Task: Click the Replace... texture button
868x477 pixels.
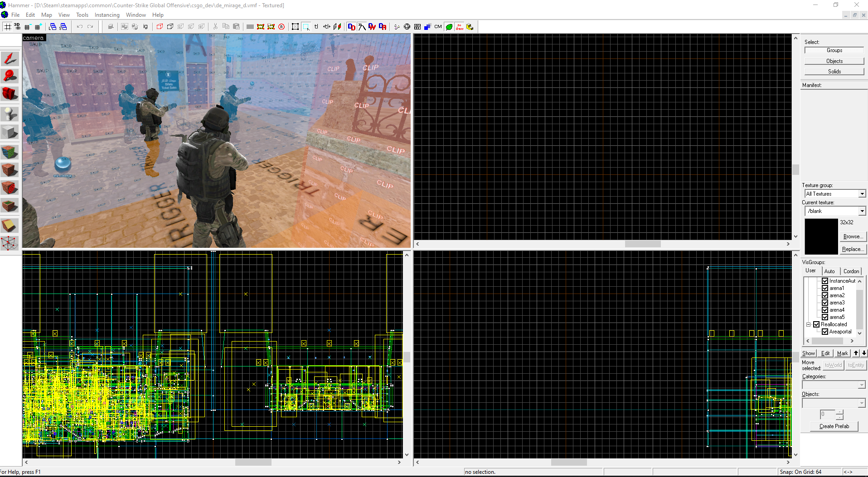Action: tap(853, 249)
